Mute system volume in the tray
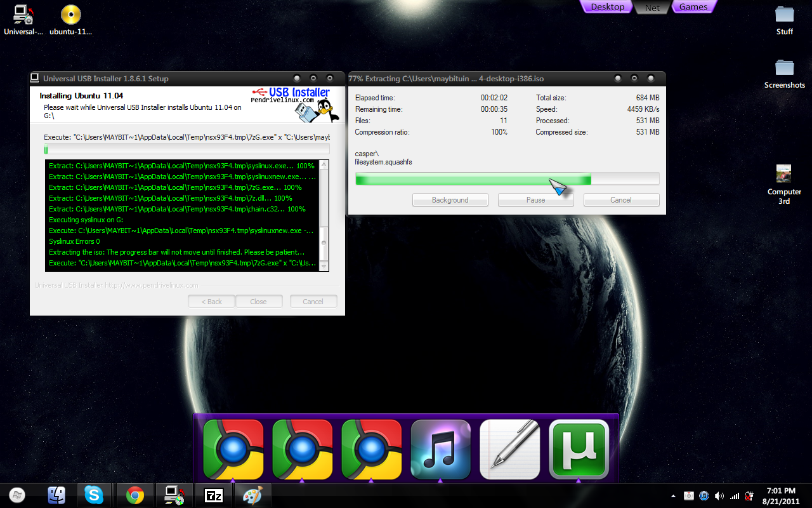Viewport: 812px width, 508px height. click(x=719, y=495)
